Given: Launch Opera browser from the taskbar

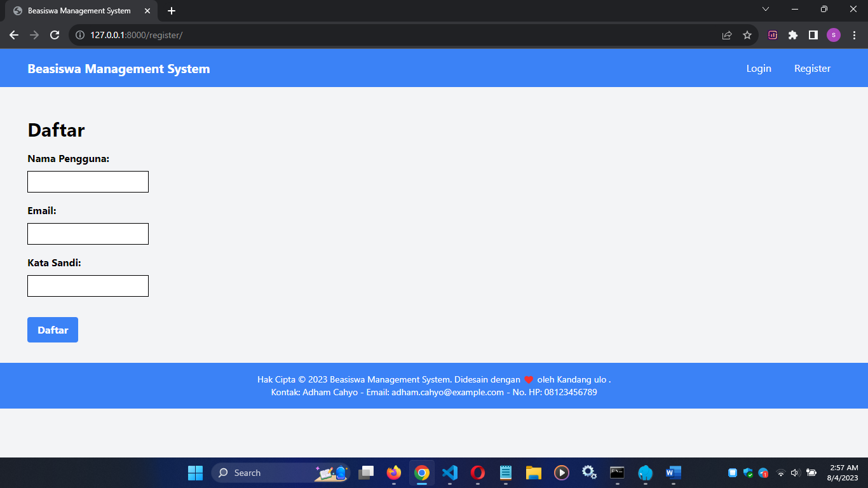Looking at the screenshot, I should click(x=477, y=473).
